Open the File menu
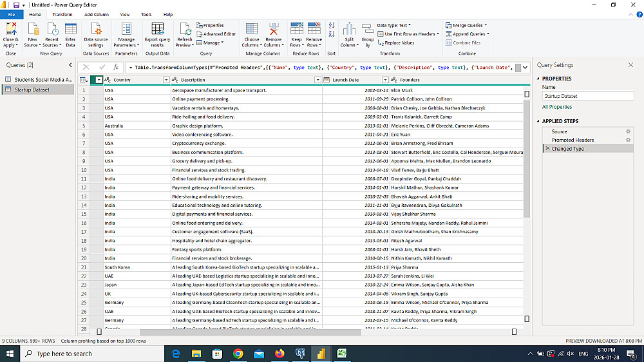The image size is (644, 362). coord(12,14)
